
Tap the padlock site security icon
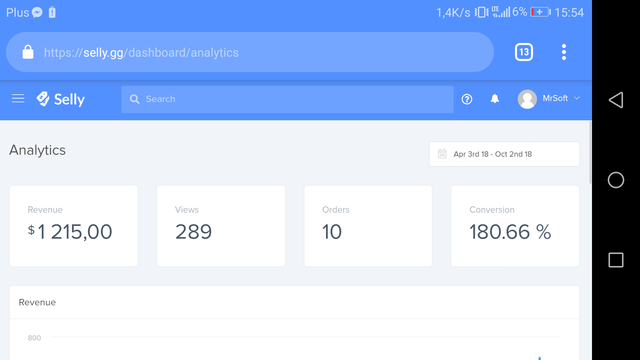28,52
